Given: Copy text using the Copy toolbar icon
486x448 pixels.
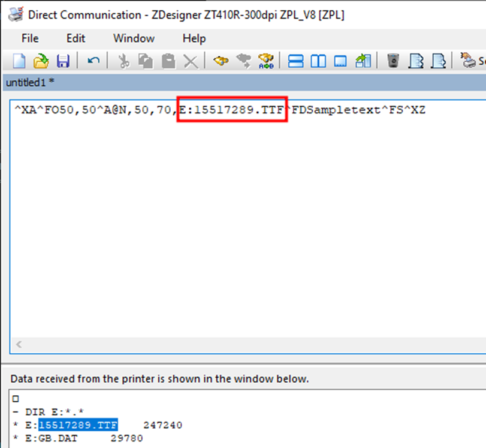Looking at the screenshot, I should (x=145, y=61).
